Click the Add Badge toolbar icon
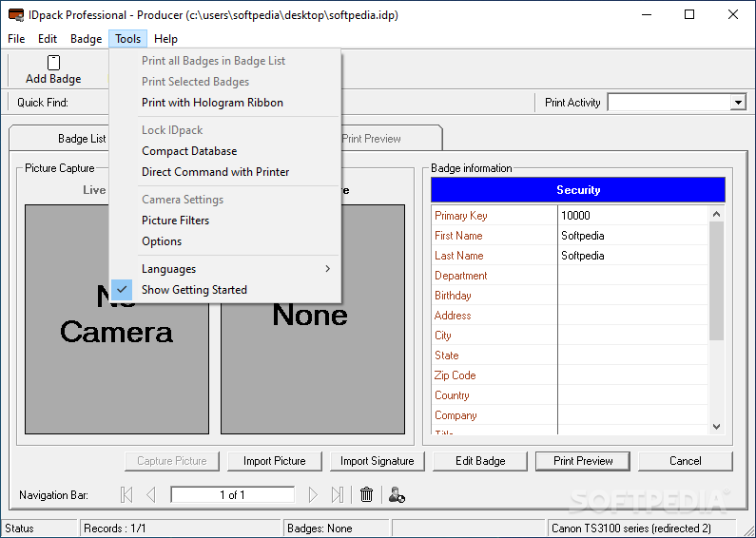Image resolution: width=756 pixels, height=538 pixels. [53, 63]
